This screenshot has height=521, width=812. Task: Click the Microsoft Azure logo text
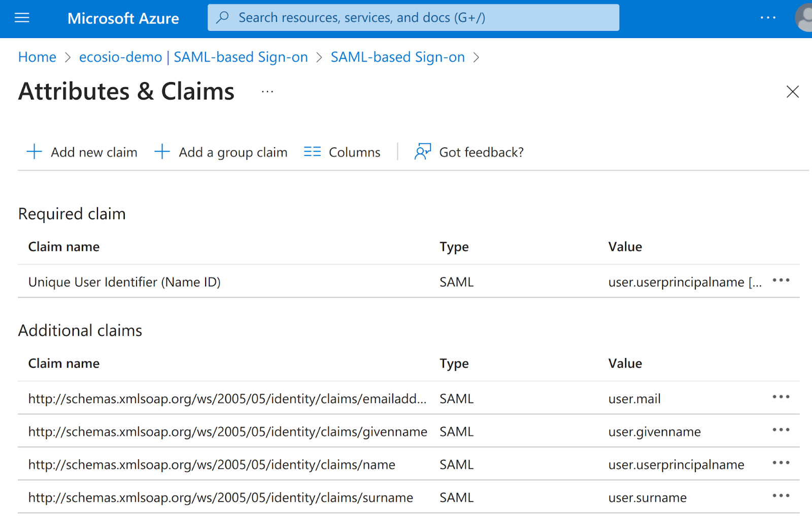[123, 18]
